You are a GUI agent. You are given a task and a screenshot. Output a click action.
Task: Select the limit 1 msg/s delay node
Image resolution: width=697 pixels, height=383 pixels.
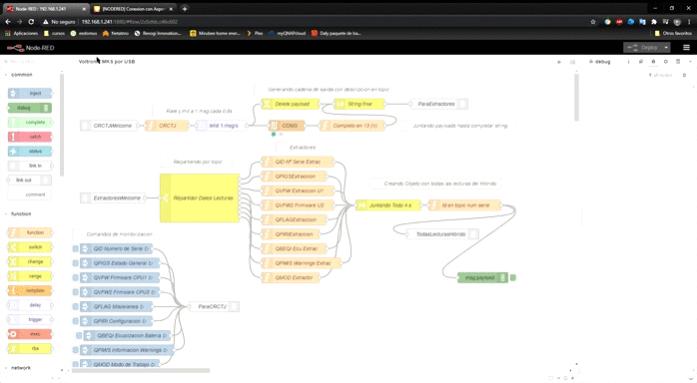[x=220, y=126]
